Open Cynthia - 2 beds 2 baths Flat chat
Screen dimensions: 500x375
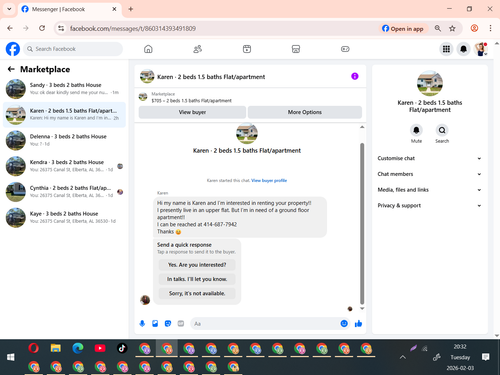point(64,192)
